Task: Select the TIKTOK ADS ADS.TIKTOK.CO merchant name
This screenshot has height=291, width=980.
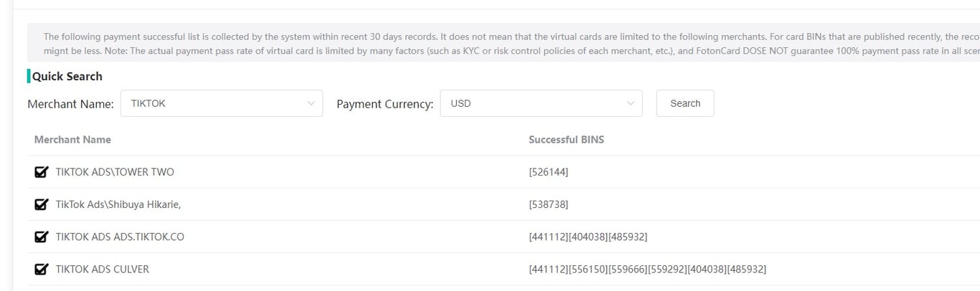Action: (120, 237)
